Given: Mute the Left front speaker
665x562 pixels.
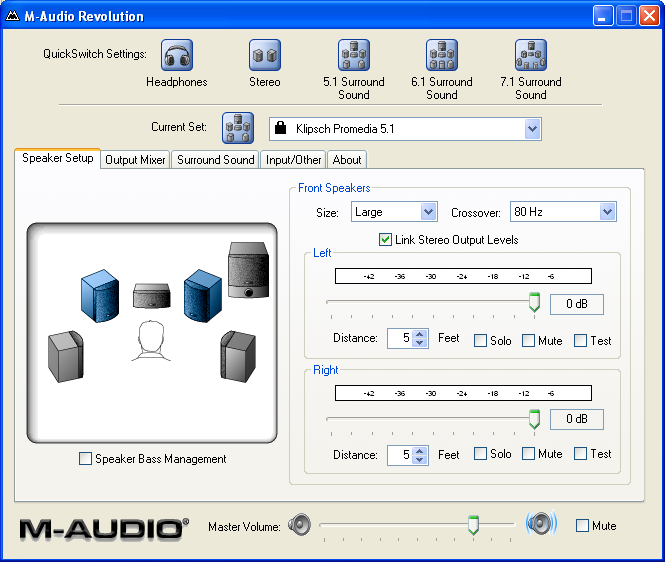Looking at the screenshot, I should [x=528, y=341].
